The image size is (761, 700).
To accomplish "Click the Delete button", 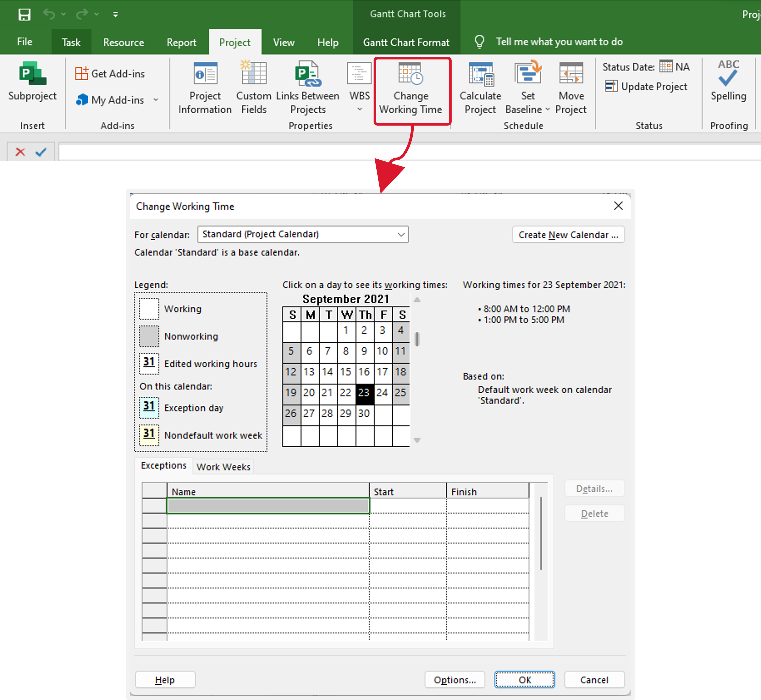I will click(595, 514).
